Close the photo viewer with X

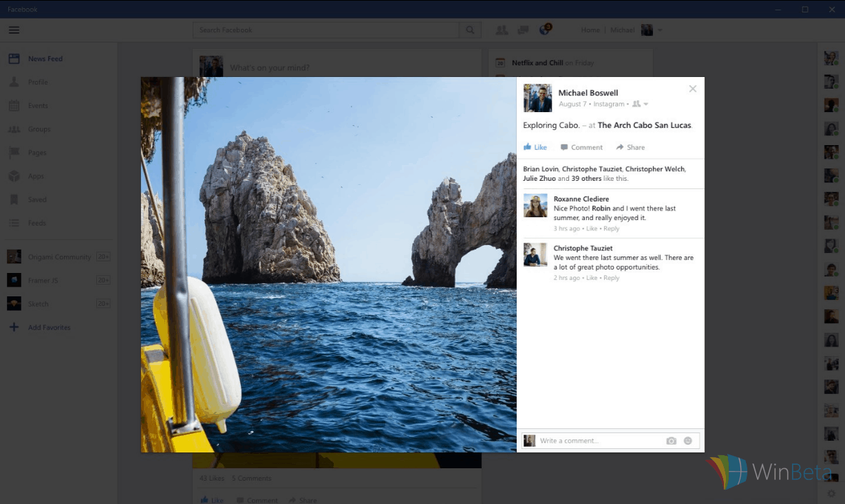pos(693,89)
